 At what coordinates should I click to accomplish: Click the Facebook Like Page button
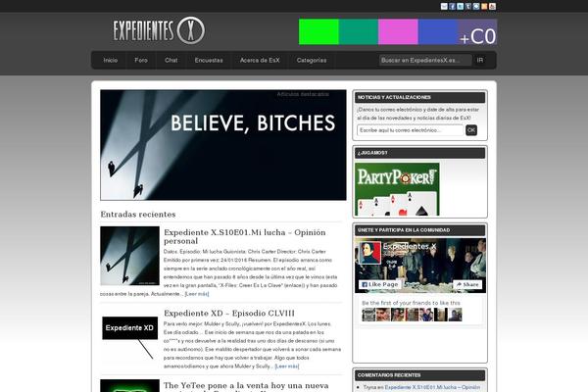[x=380, y=285]
